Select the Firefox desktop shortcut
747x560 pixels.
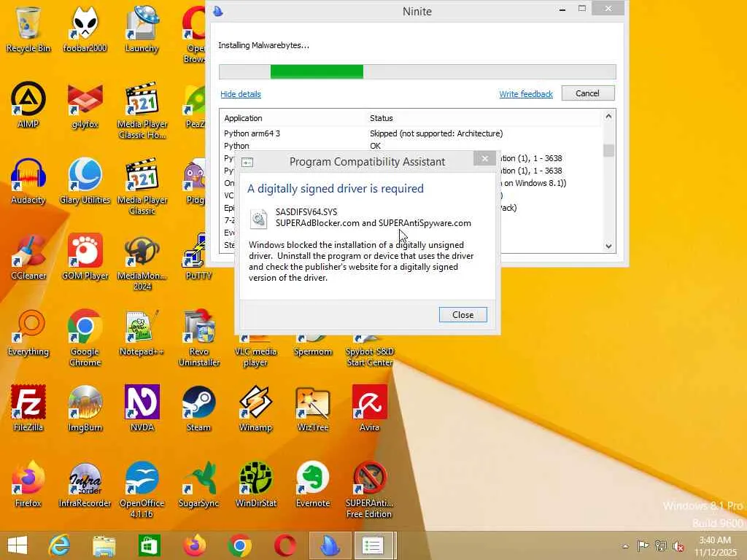(28, 484)
